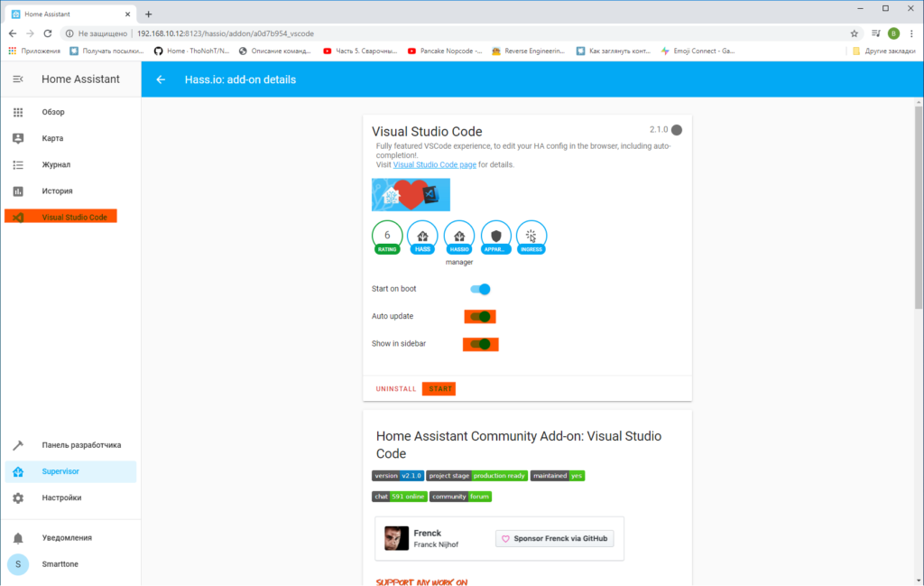Click the browser back arrow
This screenshot has height=586, width=924.
pos(13,33)
